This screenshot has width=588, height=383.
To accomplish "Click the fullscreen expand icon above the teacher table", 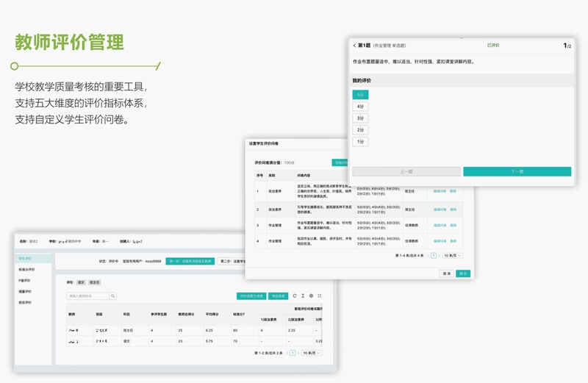I will click(320, 296).
